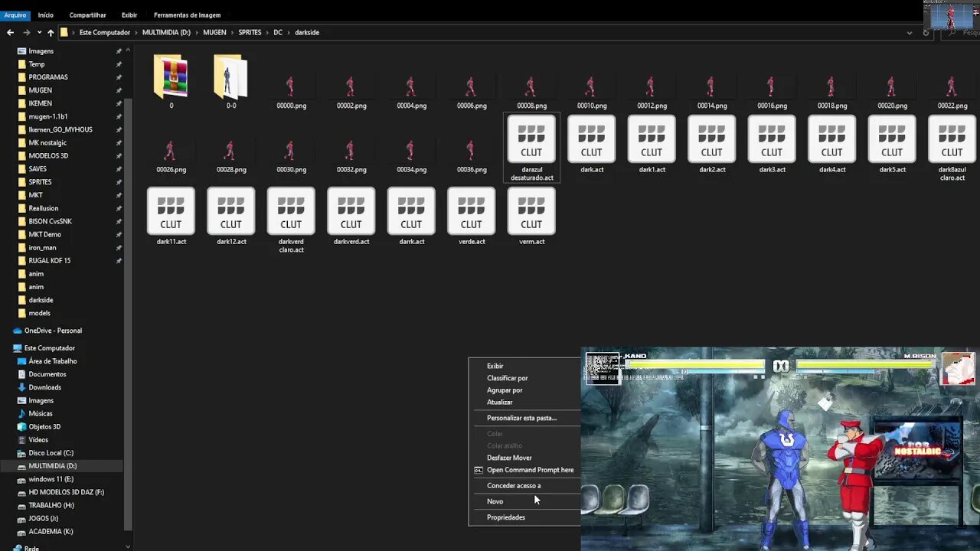Open the Exibir ribbon tab
The height and width of the screenshot is (551, 980).
tap(129, 15)
